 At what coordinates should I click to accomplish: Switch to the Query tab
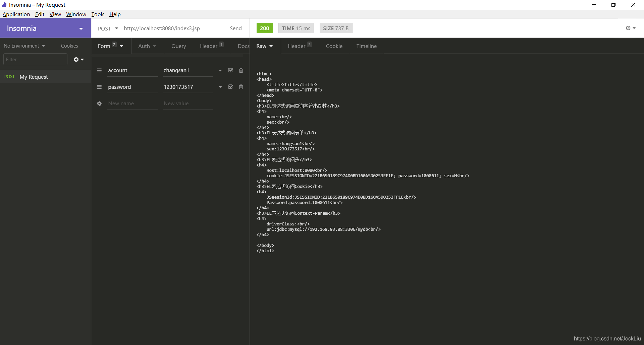click(x=178, y=46)
